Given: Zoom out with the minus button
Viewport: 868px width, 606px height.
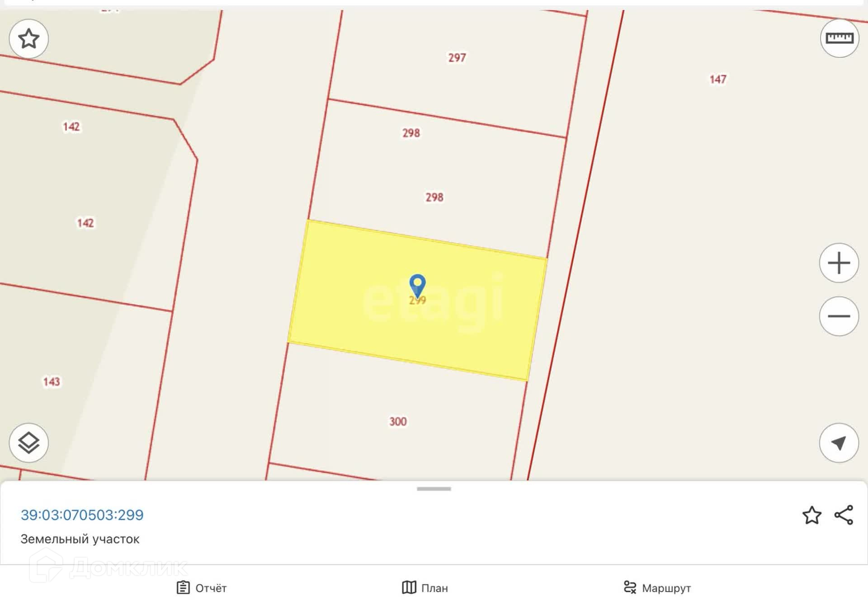Looking at the screenshot, I should (x=839, y=316).
